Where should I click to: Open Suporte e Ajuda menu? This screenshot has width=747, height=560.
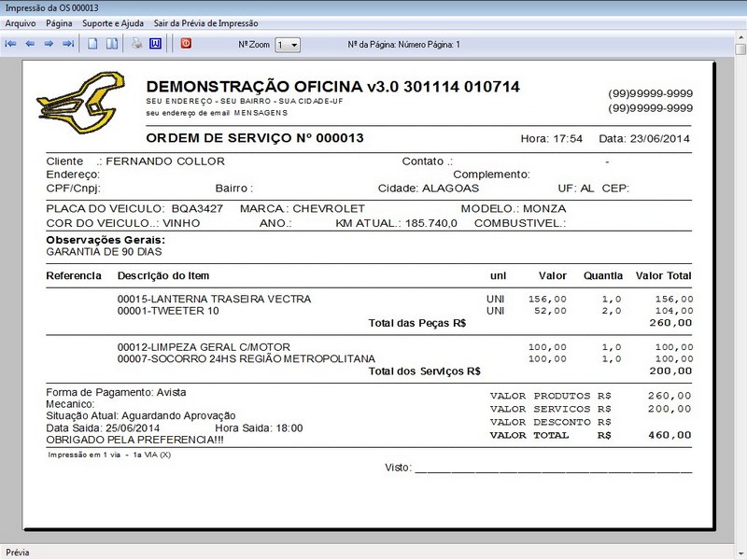[x=113, y=23]
